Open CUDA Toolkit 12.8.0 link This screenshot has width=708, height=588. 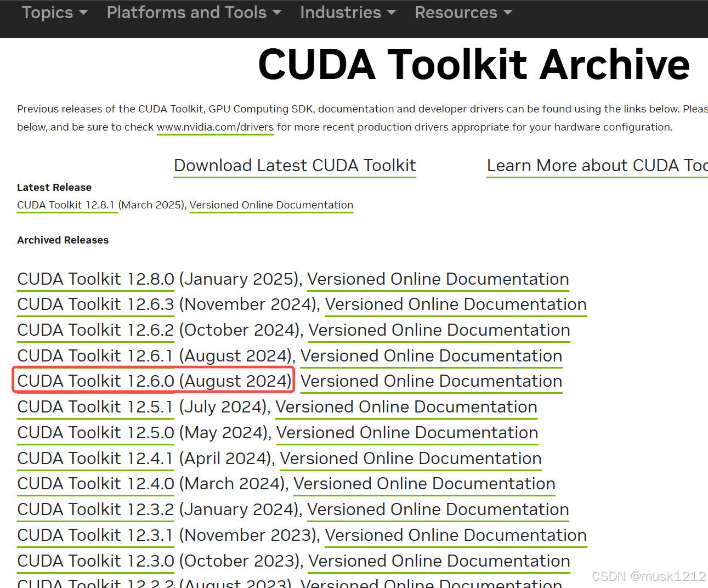[95, 279]
